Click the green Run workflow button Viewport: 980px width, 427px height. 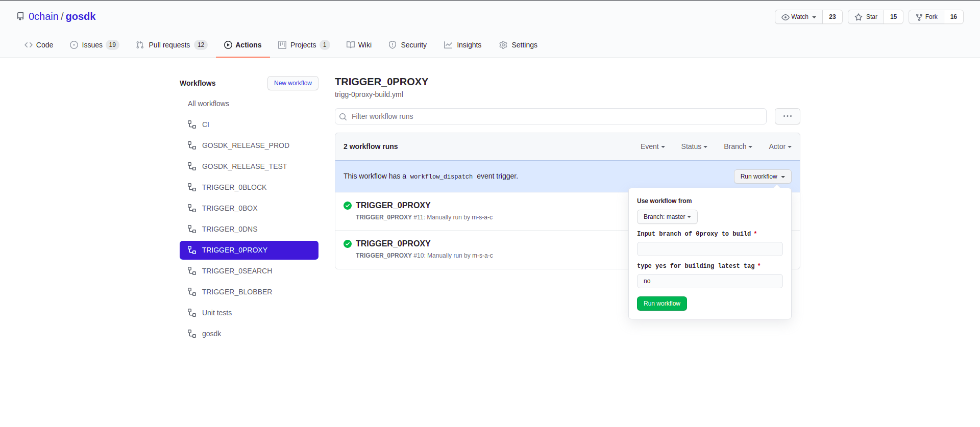click(662, 304)
